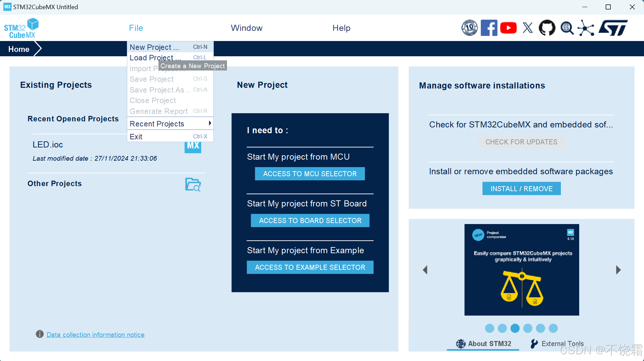644x361 pixels.
Task: Open the GitHub icon link
Action: point(547,28)
